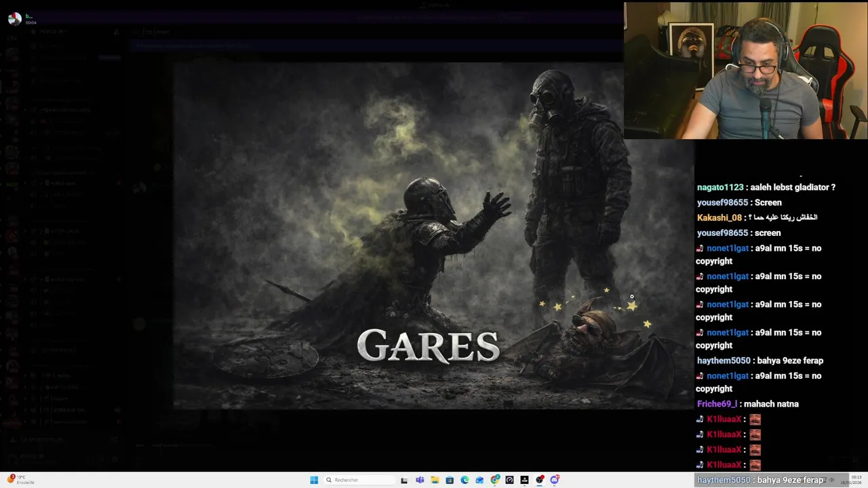Open the speedometer gauge app in taskbar
This screenshot has height=488, width=868.
tap(509, 480)
